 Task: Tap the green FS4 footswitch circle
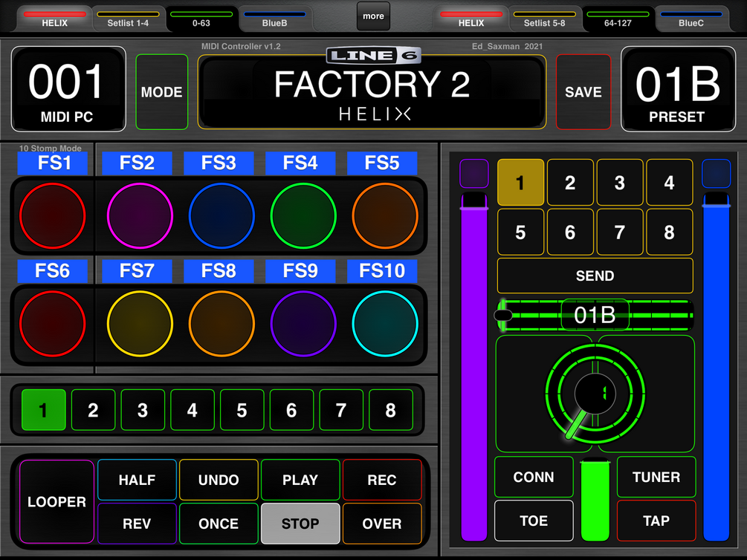[x=303, y=215]
